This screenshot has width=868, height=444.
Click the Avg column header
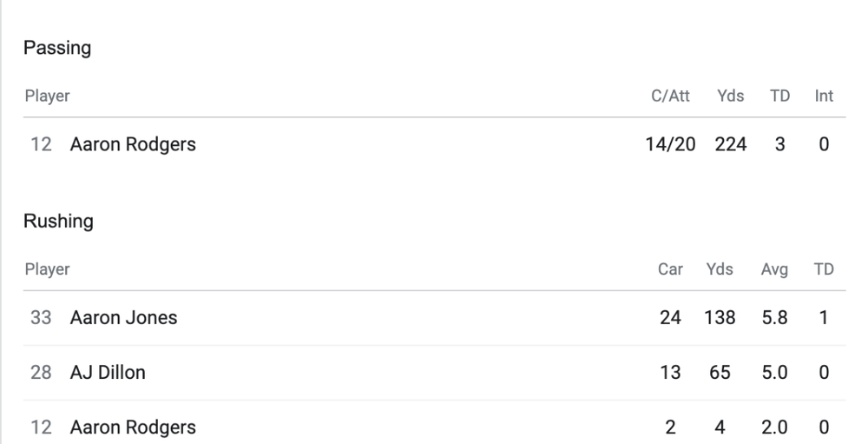[774, 269]
